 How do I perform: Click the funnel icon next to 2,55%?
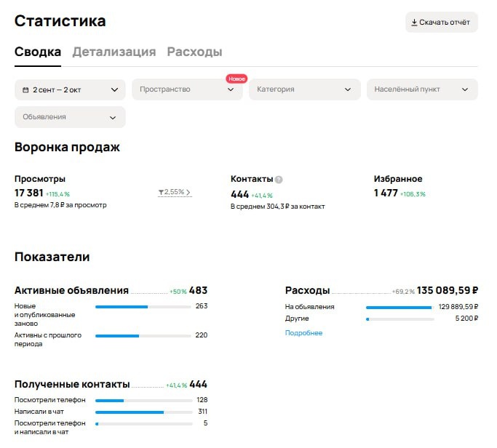click(161, 192)
